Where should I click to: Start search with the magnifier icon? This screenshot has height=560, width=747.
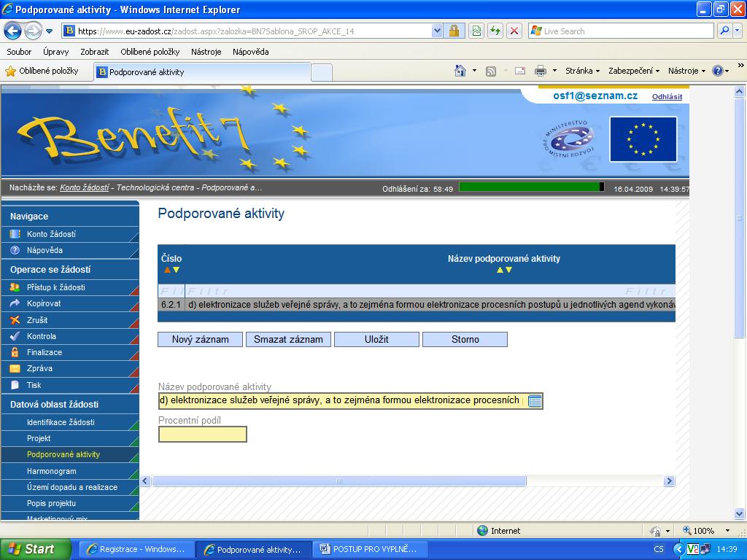(724, 31)
